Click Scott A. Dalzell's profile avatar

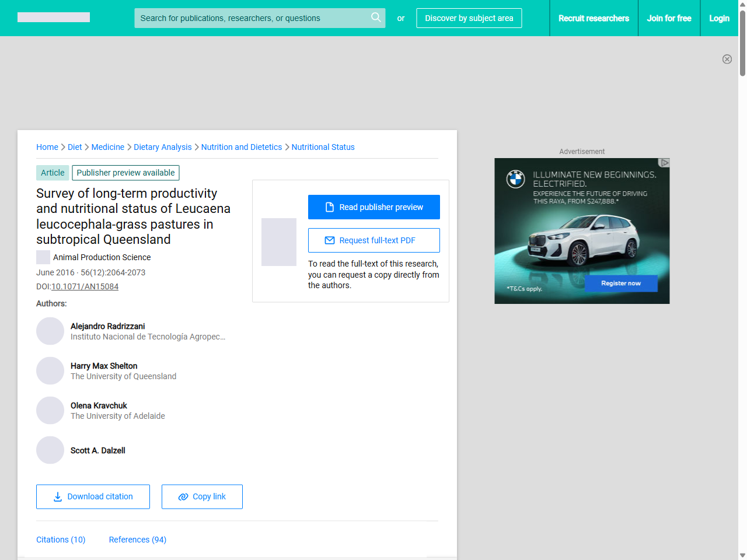point(50,450)
